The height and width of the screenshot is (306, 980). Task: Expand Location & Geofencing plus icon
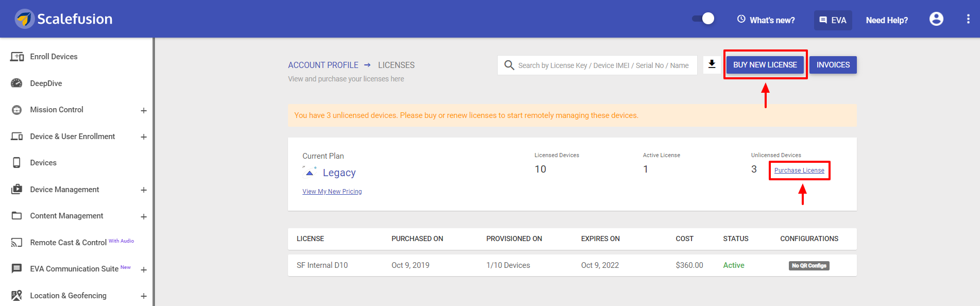pos(144,296)
